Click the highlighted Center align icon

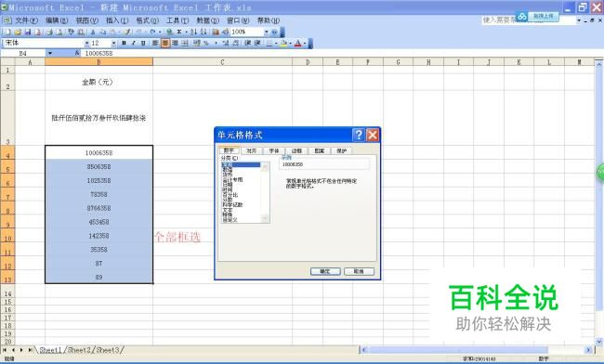pos(165,43)
